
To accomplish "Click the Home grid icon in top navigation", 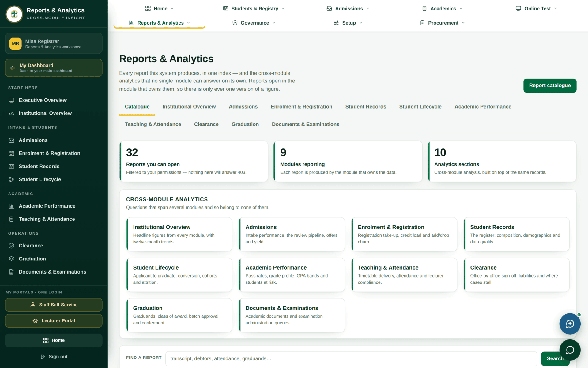I will (148, 9).
